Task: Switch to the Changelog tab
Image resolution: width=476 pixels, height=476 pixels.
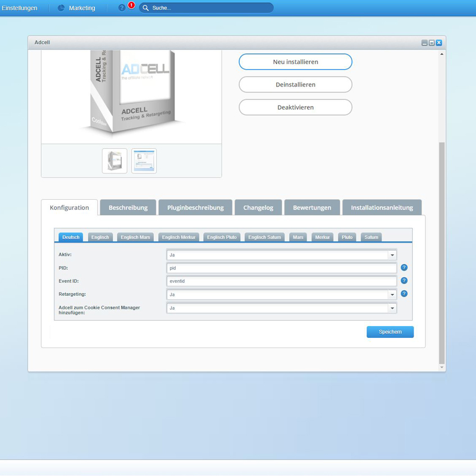Action: 258,208
